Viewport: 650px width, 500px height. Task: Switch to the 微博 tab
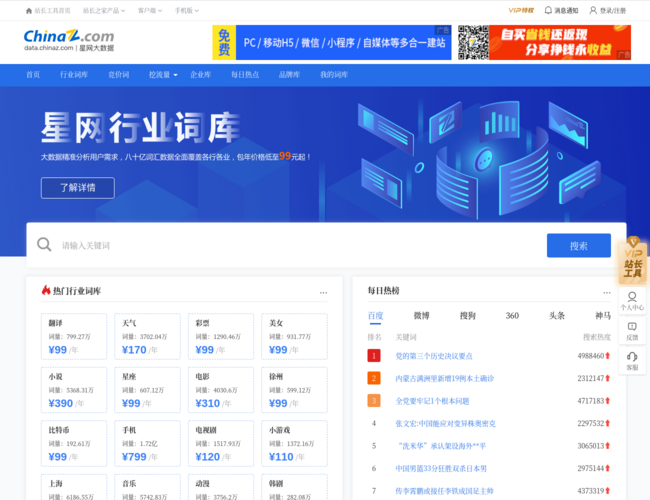pos(421,316)
